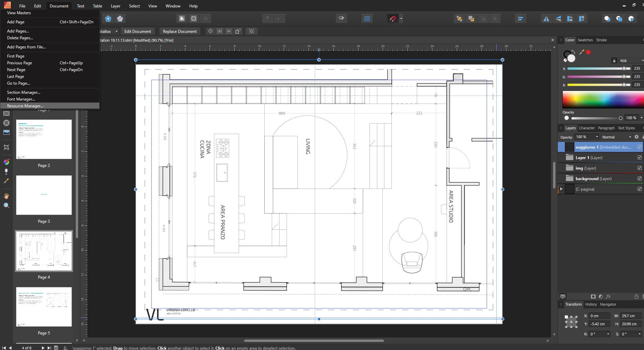The width and height of the screenshot is (644, 350).
Task: Hide the soggiorno 1 layer
Action: tap(639, 147)
